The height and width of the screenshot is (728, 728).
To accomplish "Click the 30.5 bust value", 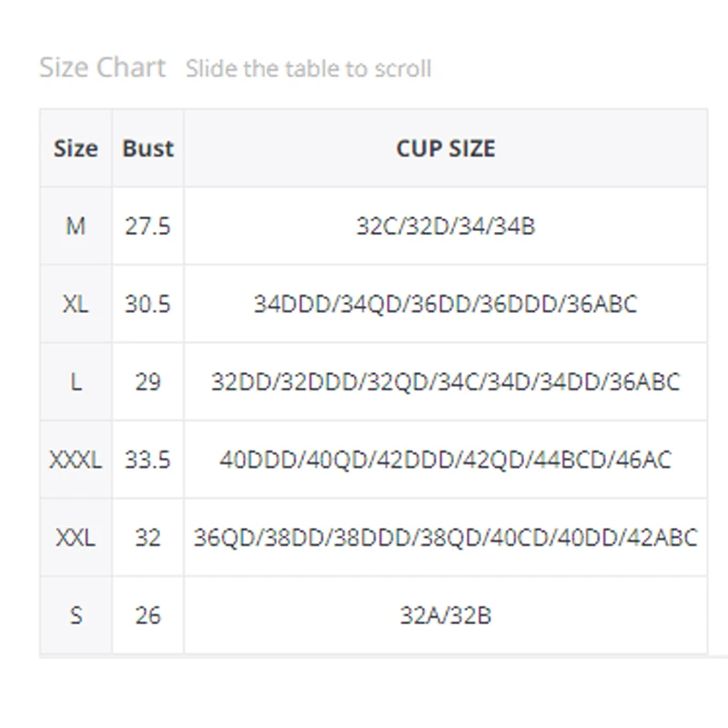I will click(x=147, y=304).
